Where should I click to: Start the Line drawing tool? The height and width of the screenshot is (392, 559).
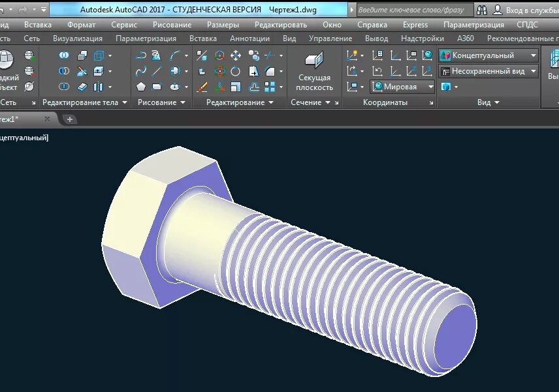pyautogui.click(x=157, y=71)
